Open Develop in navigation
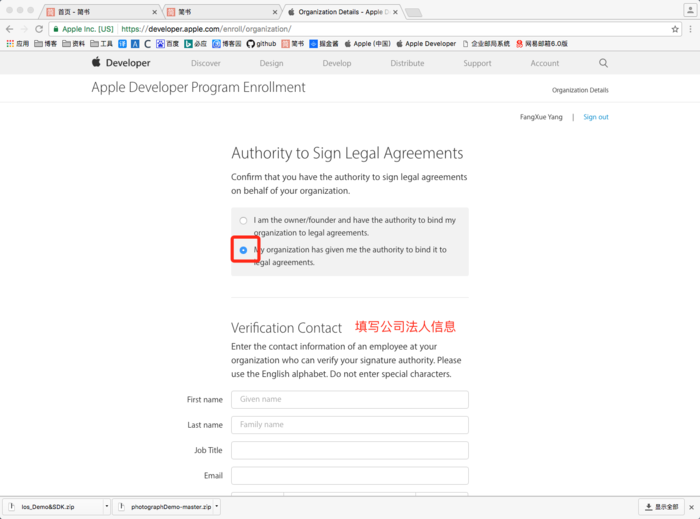The height and width of the screenshot is (519, 700). [337, 63]
